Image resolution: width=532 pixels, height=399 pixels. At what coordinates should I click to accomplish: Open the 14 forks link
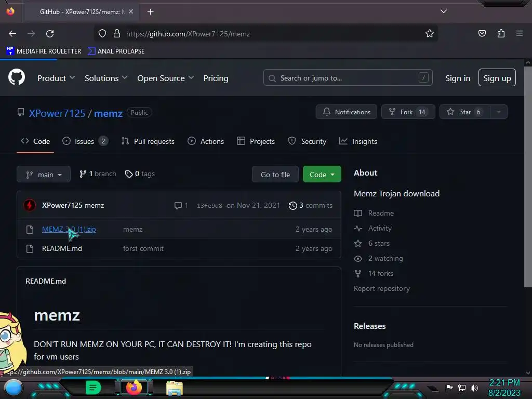374,273
